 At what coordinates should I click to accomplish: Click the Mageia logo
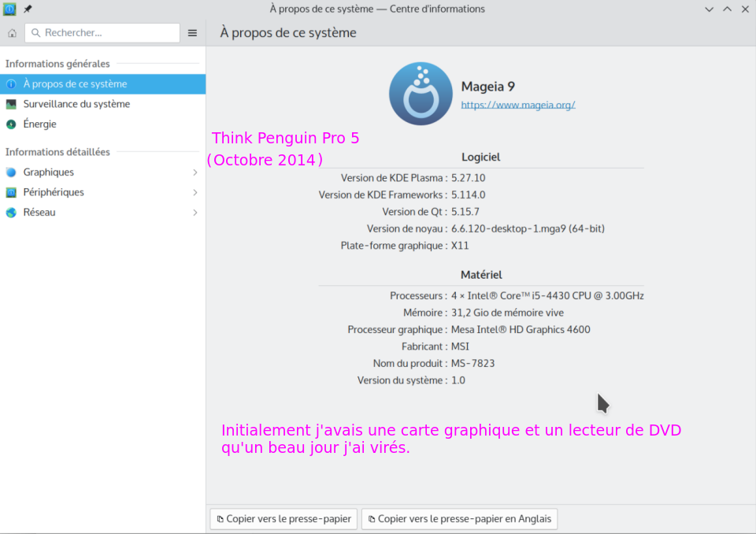(x=421, y=95)
